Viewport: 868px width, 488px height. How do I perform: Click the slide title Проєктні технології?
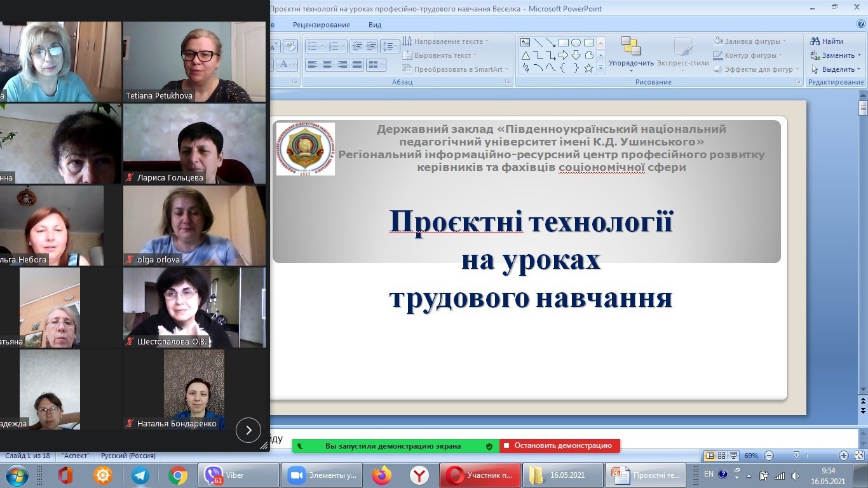[x=531, y=222]
